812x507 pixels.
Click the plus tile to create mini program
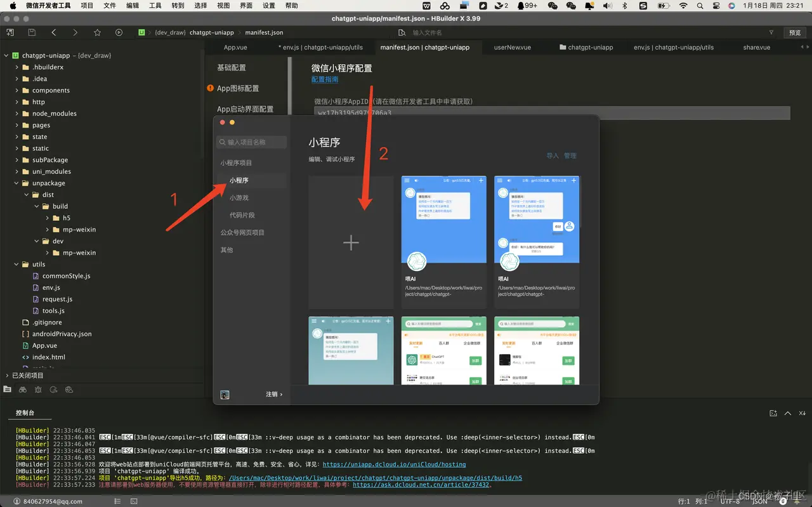click(351, 242)
